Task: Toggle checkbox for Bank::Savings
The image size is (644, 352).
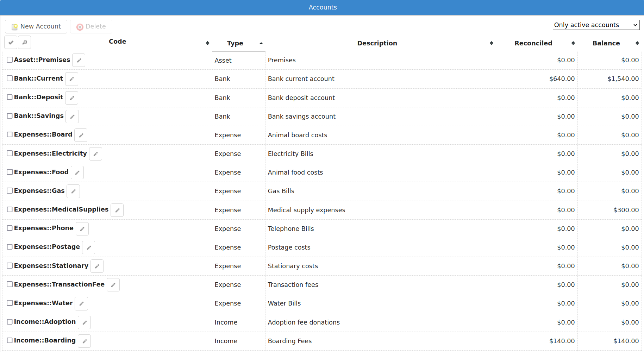Action: 10,116
